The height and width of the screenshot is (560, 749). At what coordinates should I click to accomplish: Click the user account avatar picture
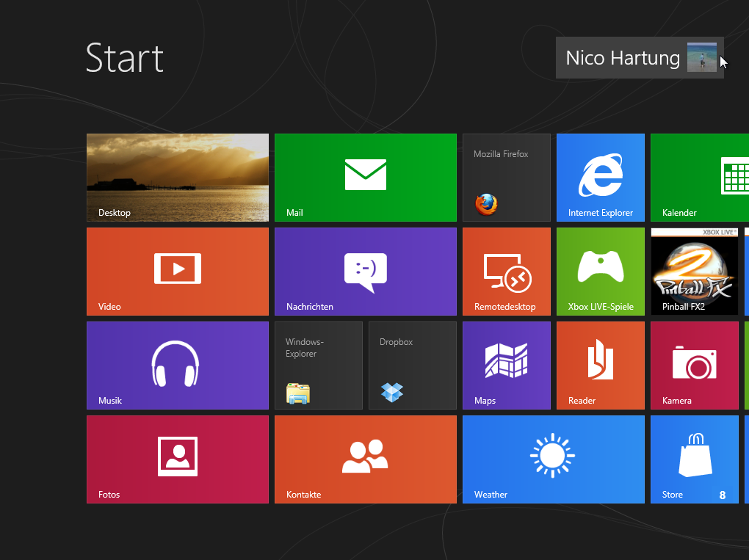pyautogui.click(x=702, y=57)
